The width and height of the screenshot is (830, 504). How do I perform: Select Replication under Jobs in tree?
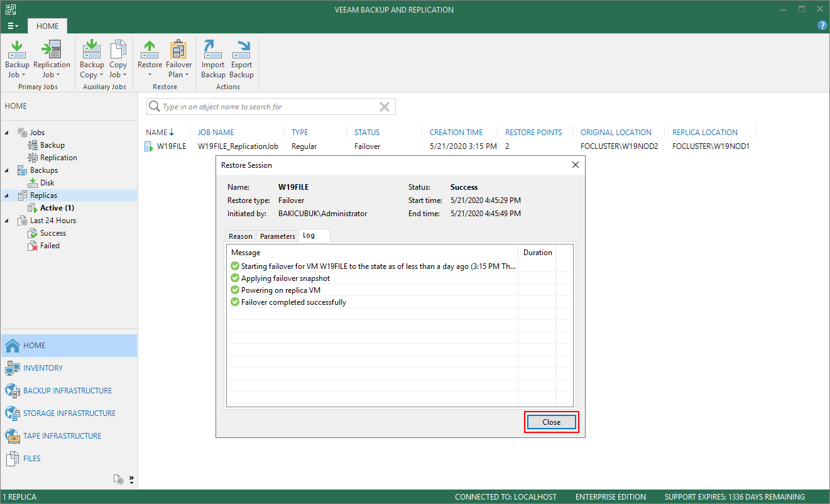click(58, 158)
